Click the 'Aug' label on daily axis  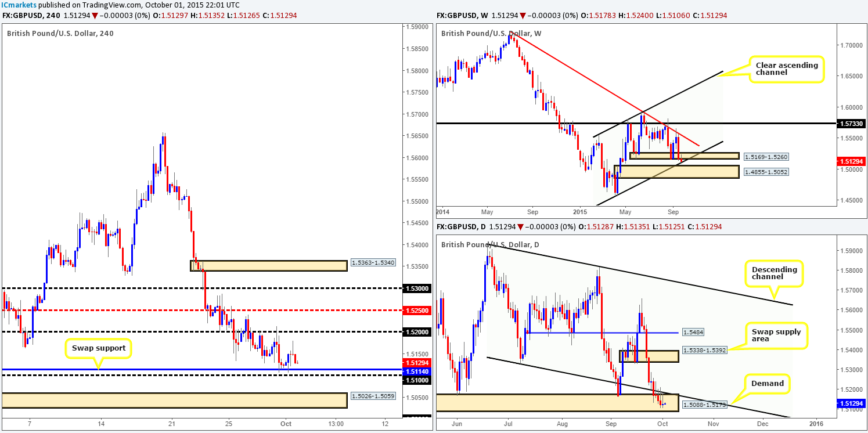[563, 425]
